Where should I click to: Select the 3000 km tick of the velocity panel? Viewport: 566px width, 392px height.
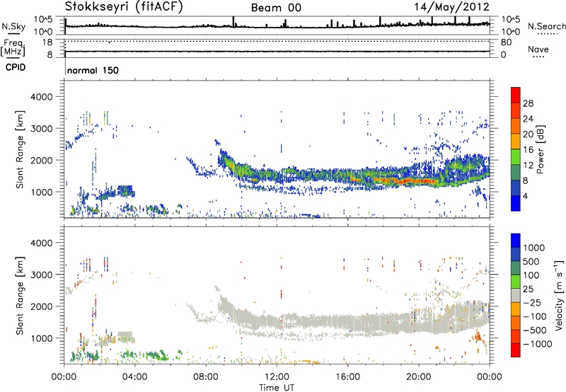click(x=41, y=275)
